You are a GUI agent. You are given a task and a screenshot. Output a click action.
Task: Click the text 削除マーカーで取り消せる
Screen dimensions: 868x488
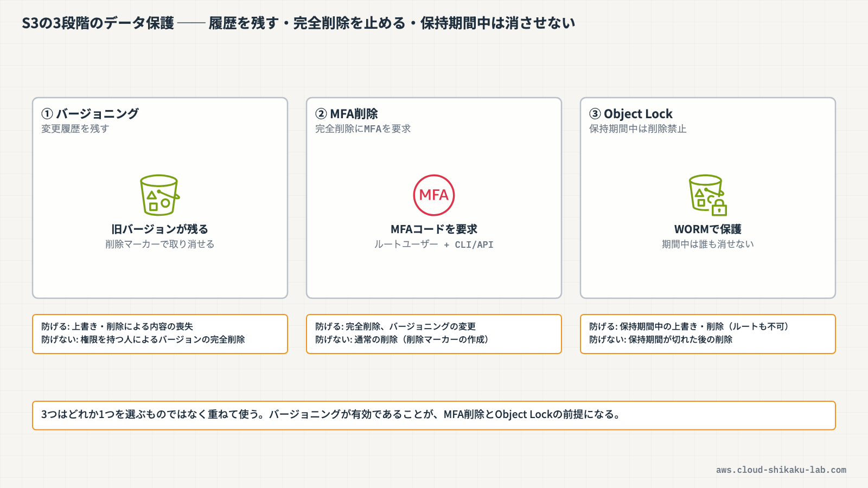point(160,244)
